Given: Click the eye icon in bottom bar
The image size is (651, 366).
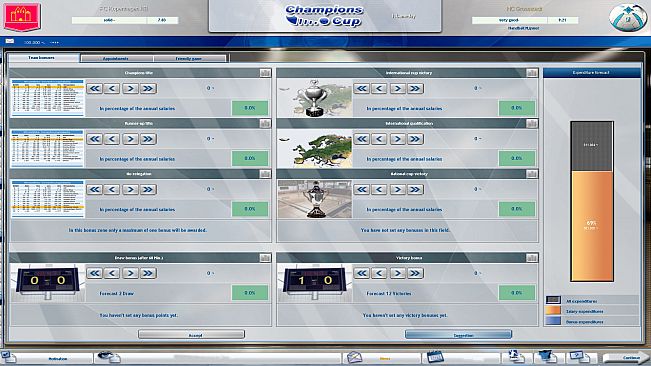Looking at the screenshot, I should [108, 356].
